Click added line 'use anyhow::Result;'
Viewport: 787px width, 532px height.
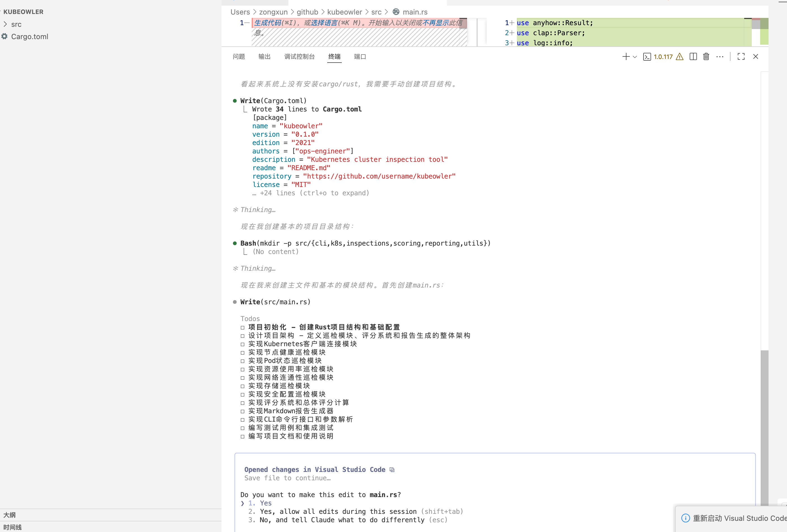pos(555,23)
